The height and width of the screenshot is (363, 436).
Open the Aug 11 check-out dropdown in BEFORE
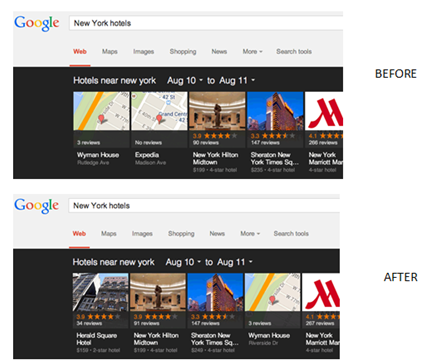[237, 80]
